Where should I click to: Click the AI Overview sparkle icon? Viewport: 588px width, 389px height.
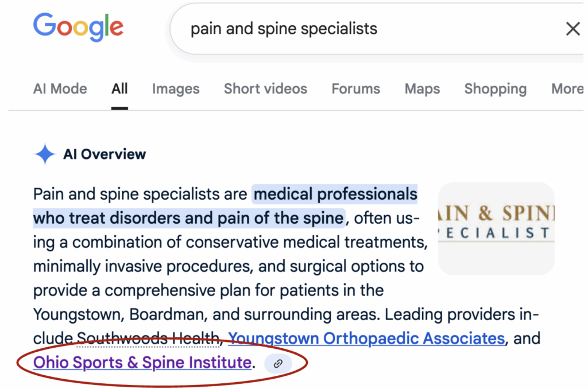(x=44, y=154)
